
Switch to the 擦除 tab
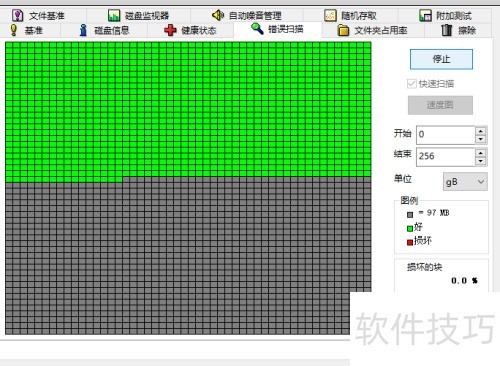[458, 30]
